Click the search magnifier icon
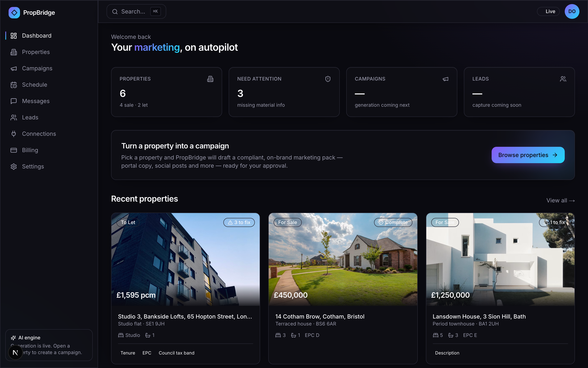 click(115, 11)
